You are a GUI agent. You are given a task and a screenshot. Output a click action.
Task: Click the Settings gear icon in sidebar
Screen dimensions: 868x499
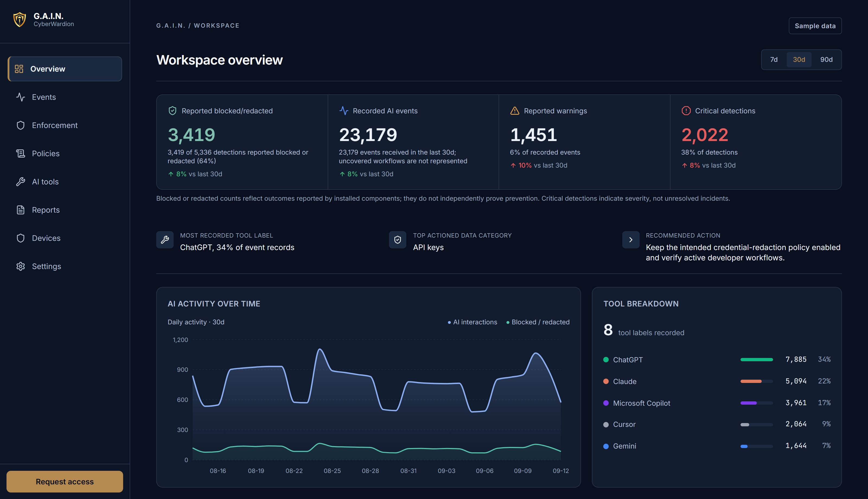[x=21, y=266]
